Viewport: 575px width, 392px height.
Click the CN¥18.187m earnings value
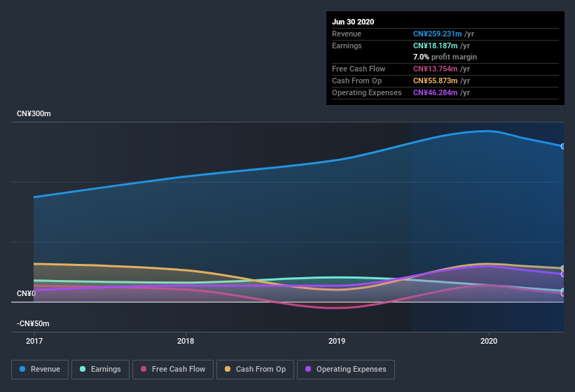436,45
